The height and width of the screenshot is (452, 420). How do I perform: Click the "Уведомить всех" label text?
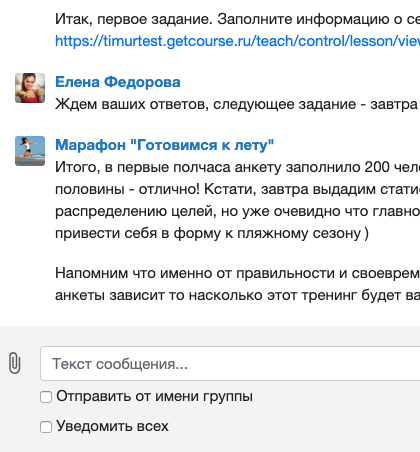112,426
